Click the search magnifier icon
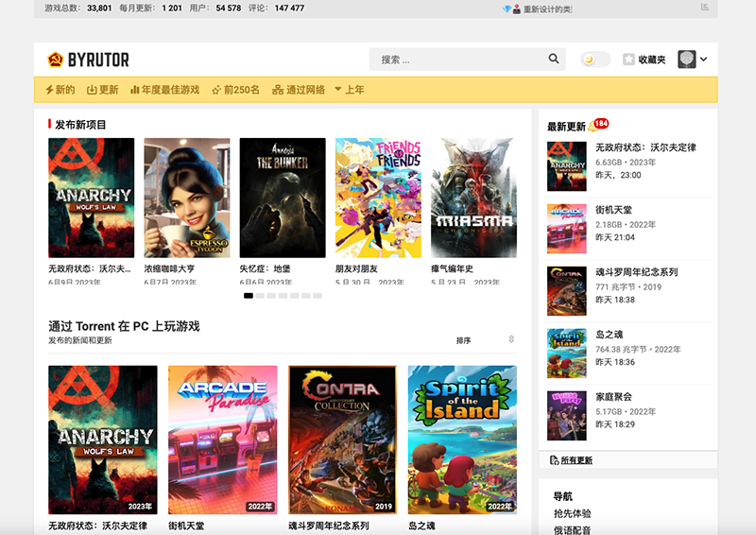The height and width of the screenshot is (535, 756). point(554,59)
